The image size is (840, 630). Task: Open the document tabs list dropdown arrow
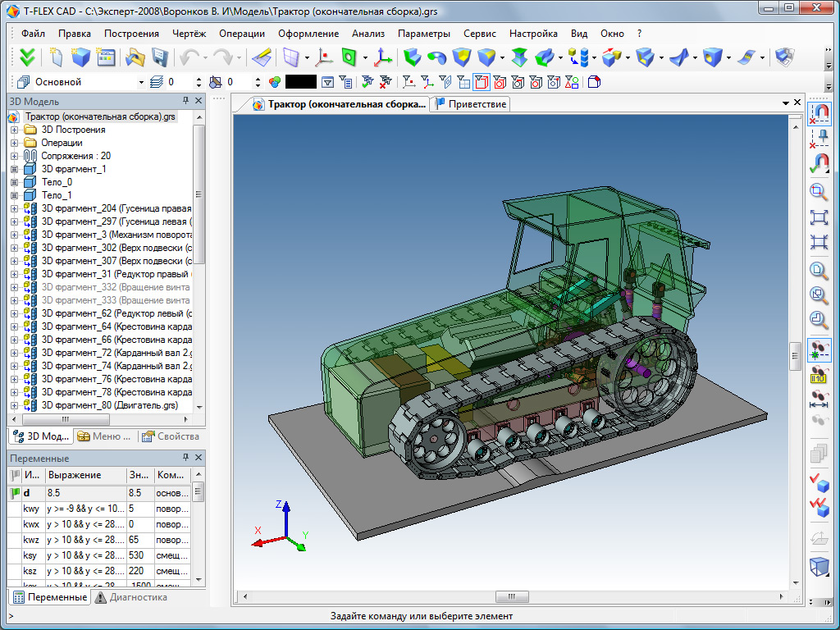(x=785, y=103)
